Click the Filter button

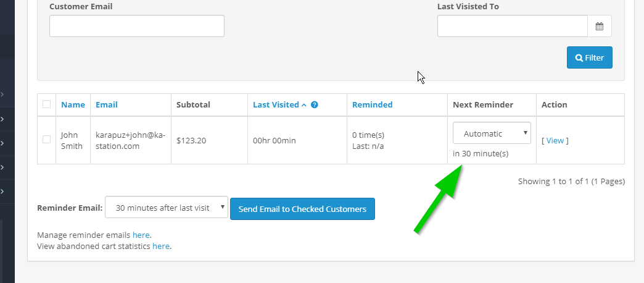589,57
